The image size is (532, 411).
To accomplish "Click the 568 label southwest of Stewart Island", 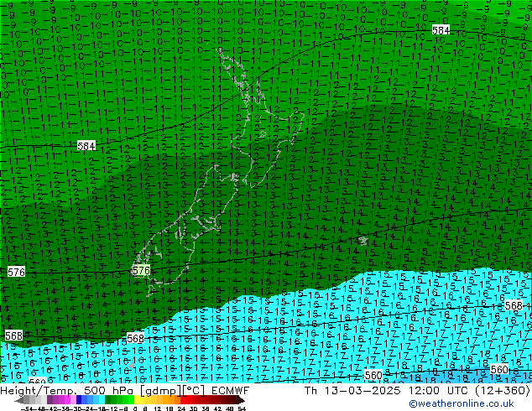I will pyautogui.click(x=135, y=338).
